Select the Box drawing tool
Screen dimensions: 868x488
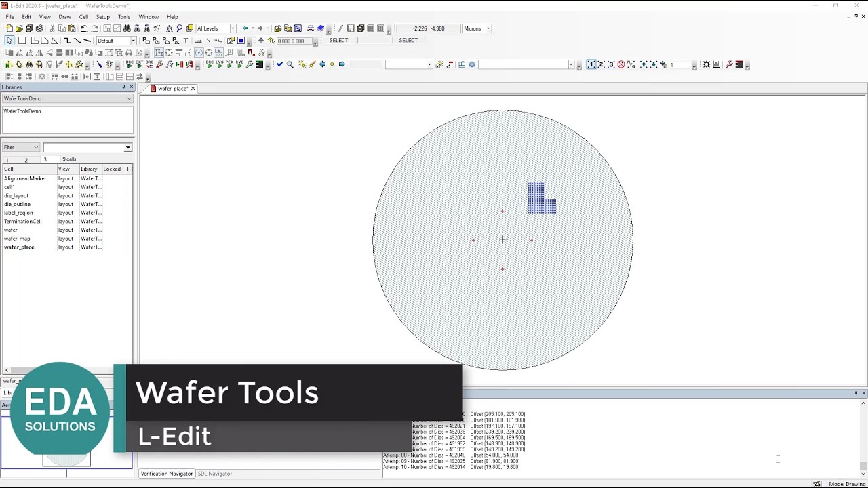[22, 41]
